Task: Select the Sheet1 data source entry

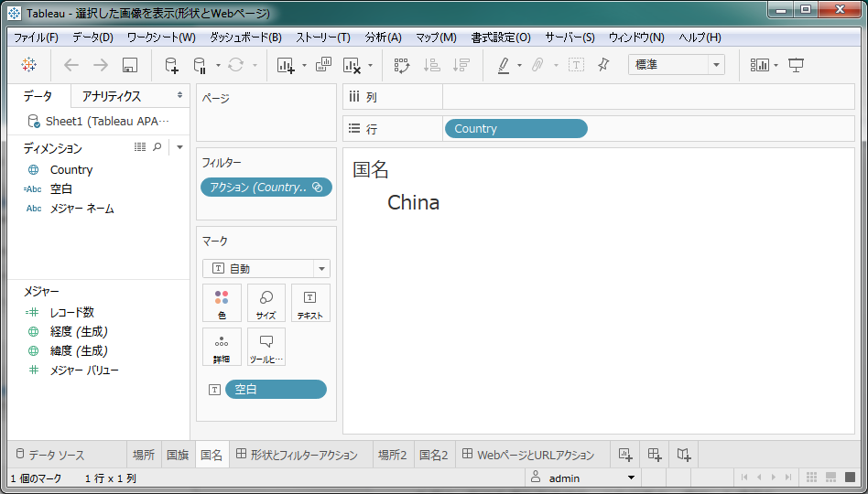Action: (98, 121)
